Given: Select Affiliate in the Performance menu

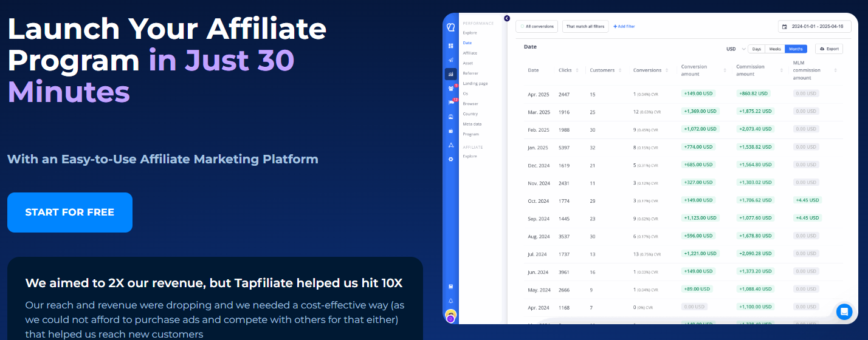Looking at the screenshot, I should [470, 53].
